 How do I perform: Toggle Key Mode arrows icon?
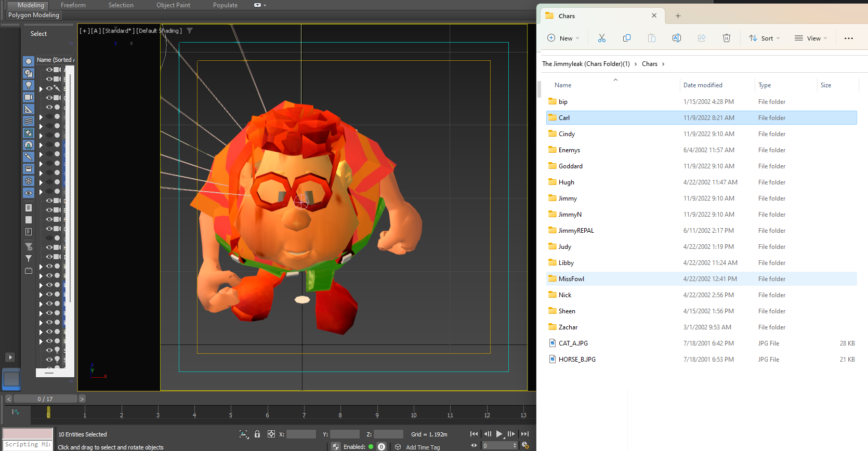point(474,445)
